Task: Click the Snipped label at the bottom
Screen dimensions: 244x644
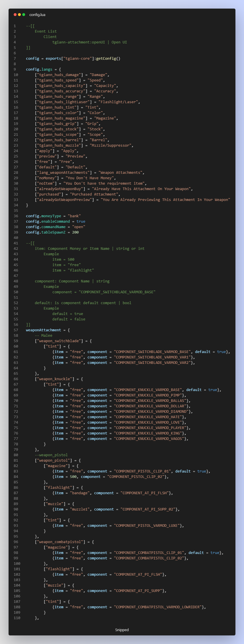Action: [x=122, y=630]
